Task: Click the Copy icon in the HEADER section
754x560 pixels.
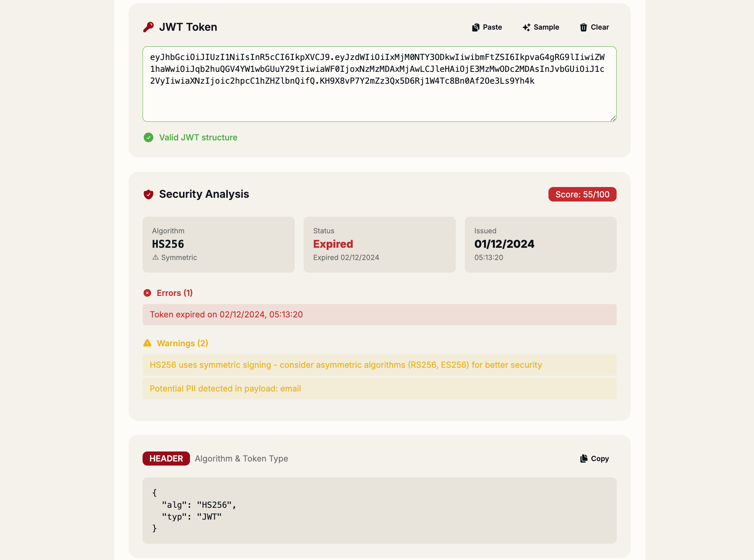Action: [584, 458]
